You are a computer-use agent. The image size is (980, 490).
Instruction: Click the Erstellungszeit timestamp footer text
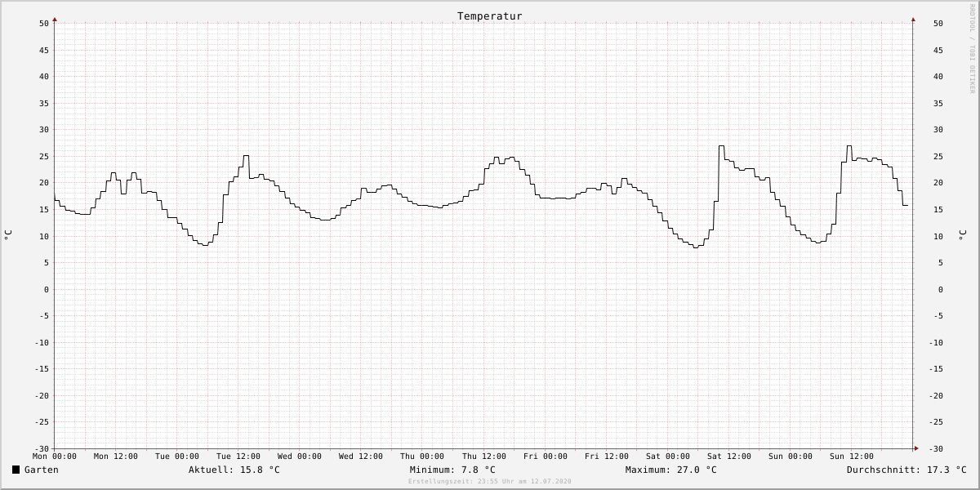[490, 482]
